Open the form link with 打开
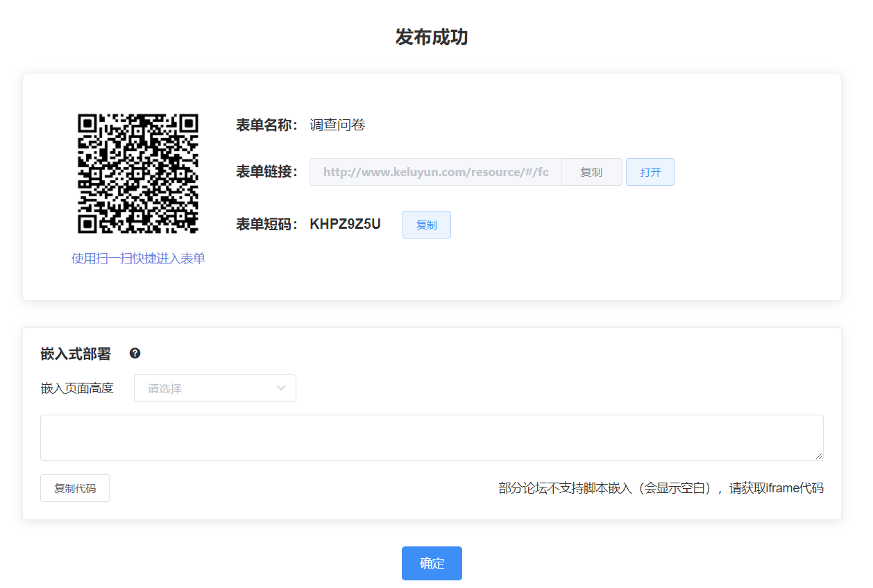 tap(650, 172)
